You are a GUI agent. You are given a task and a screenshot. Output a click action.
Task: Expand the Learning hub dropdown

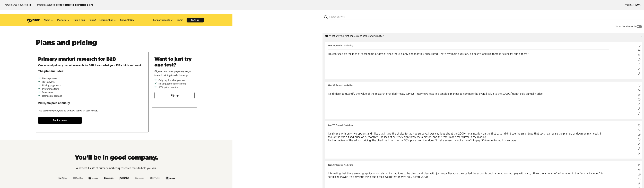tap(108, 20)
